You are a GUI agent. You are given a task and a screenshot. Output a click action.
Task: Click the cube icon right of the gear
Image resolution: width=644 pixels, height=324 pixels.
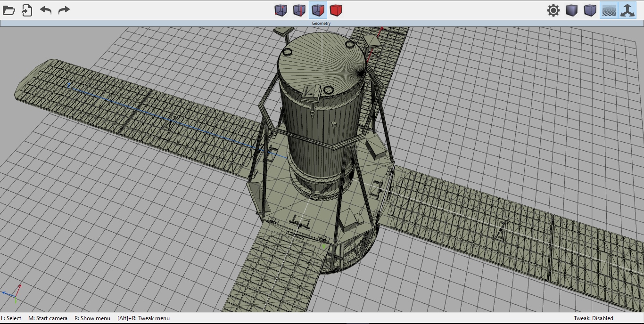click(x=572, y=10)
